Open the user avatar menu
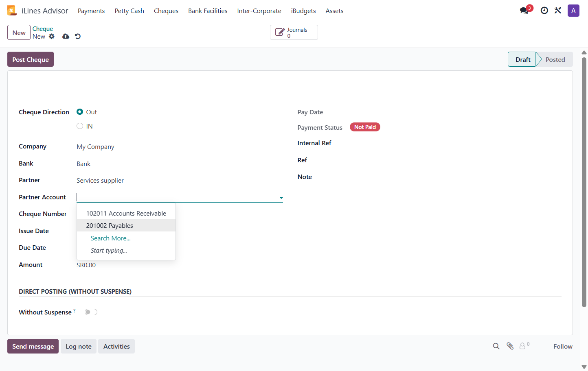This screenshot has width=588, height=371. [x=573, y=11]
